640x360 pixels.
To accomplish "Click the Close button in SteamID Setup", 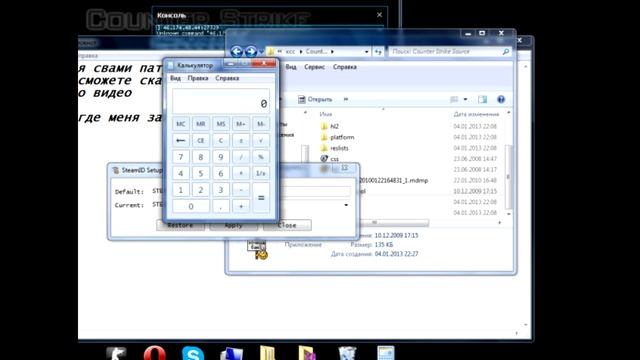I will (x=287, y=225).
